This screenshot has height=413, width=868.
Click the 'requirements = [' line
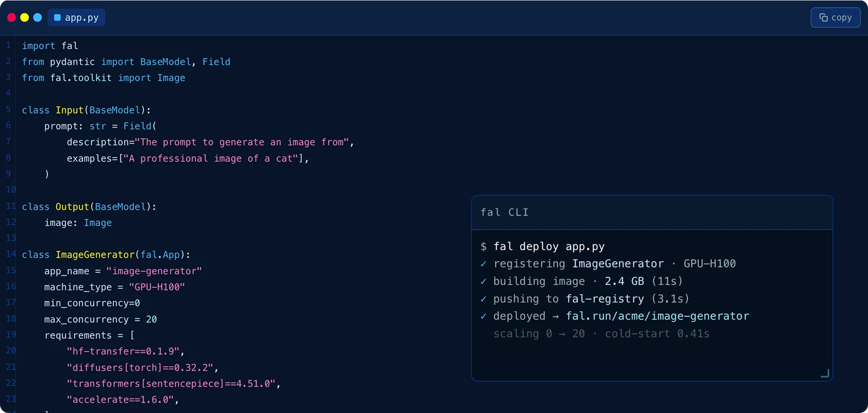pyautogui.click(x=90, y=335)
